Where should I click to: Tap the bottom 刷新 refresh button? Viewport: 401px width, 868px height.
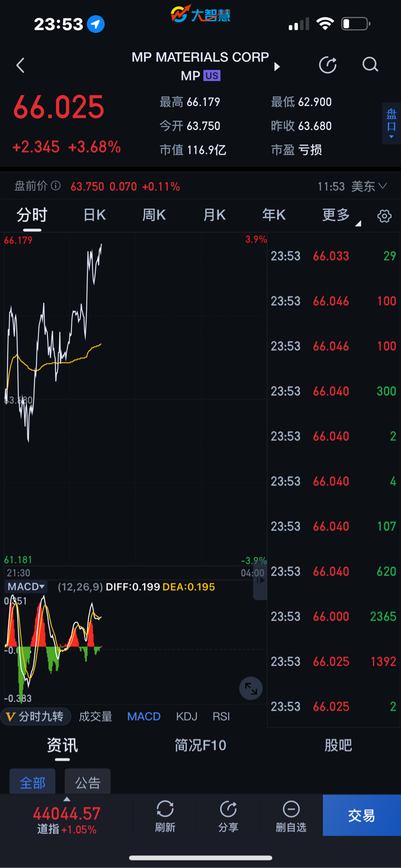coord(165,816)
